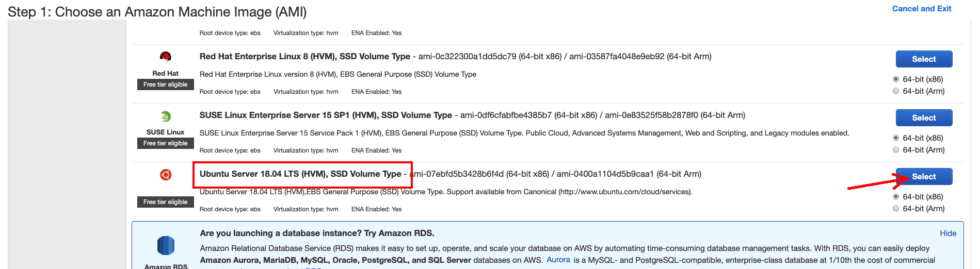Click Red Hat row's 'Virtualization type: hvm' text

point(306,91)
